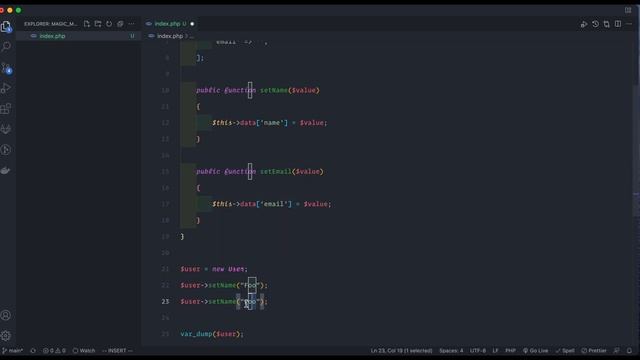Change indentation via Spaces: 4
Screen dimensions: 640x360
click(x=451, y=351)
